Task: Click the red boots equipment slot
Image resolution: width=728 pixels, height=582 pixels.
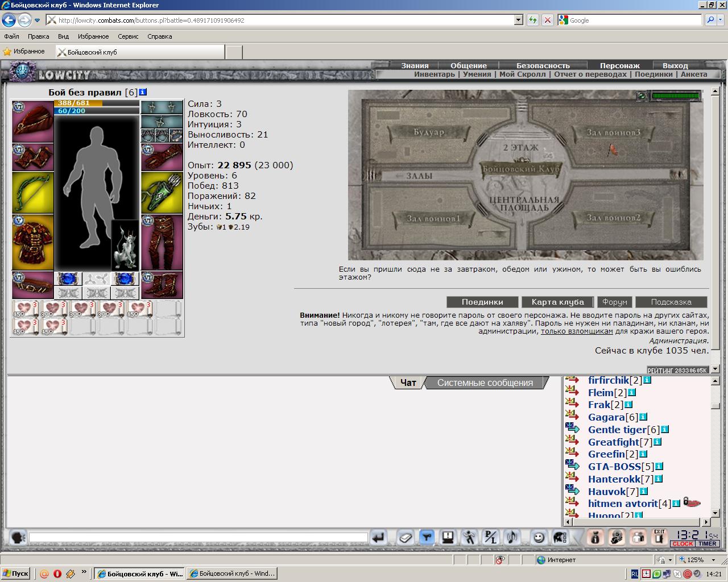Action: [162, 285]
